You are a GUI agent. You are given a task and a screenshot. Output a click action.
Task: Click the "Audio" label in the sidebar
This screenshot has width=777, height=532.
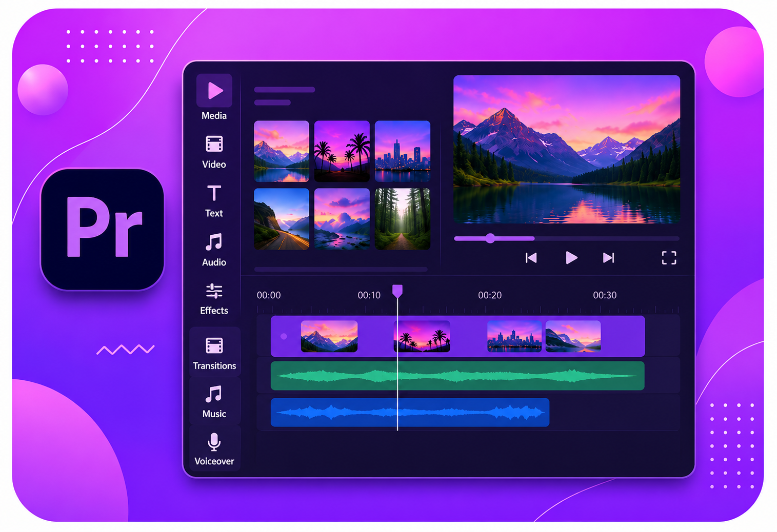(214, 262)
